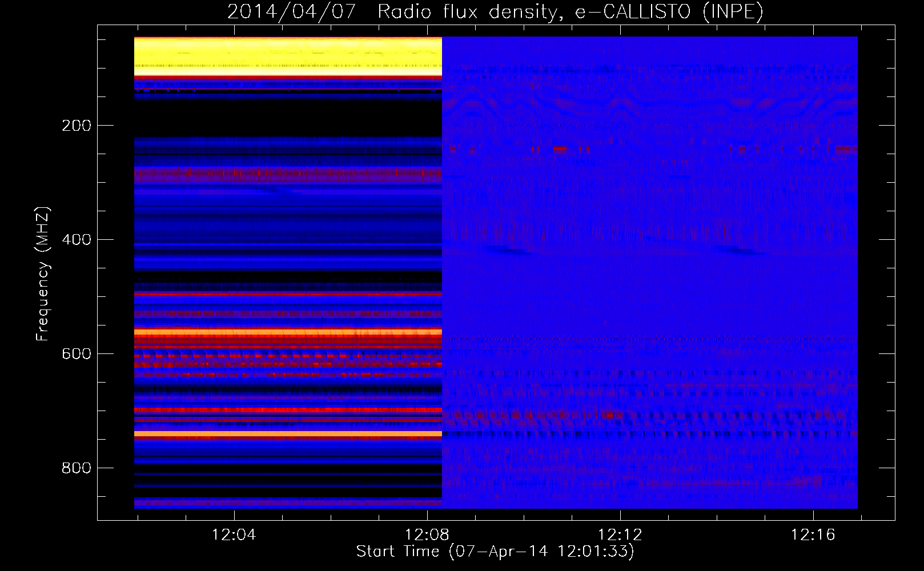Select the 600 frequency axis label
Screen dimensions: 924x571
[x=77, y=354]
